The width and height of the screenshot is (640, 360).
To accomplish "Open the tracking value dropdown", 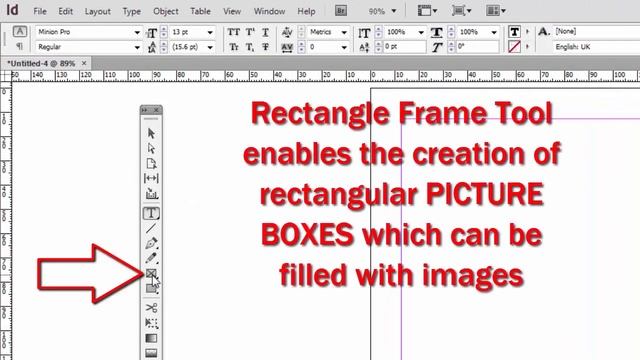I will coord(344,47).
